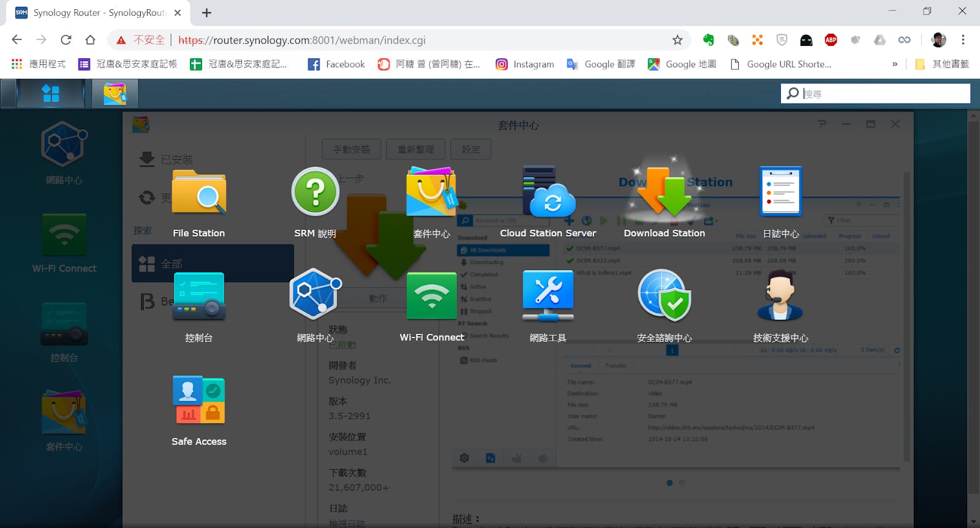Select the 套件中心 taskbar window icon

115,94
